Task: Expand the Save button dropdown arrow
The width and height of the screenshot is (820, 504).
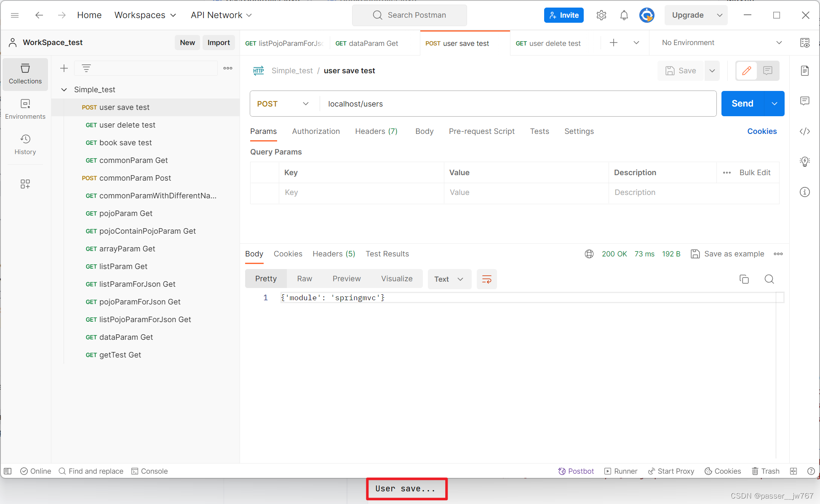Action: [712, 70]
